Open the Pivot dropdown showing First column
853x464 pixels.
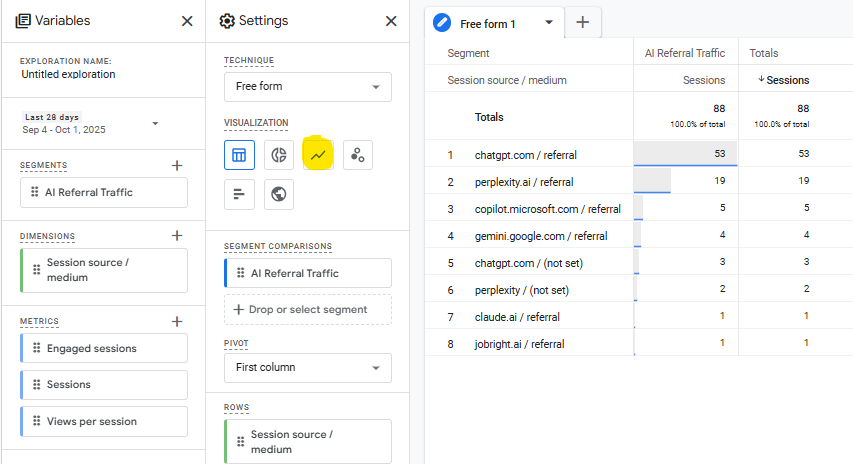307,367
